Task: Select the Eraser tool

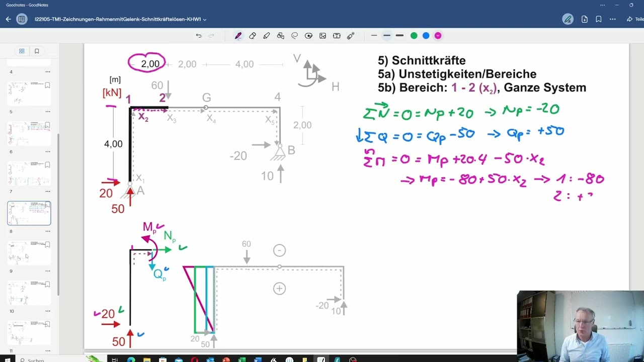Action: click(253, 36)
